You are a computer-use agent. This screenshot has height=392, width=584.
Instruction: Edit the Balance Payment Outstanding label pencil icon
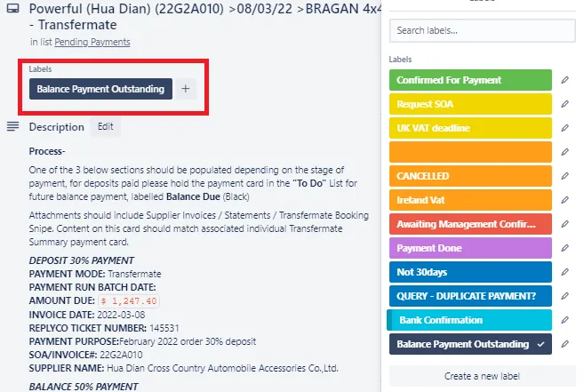click(x=564, y=344)
